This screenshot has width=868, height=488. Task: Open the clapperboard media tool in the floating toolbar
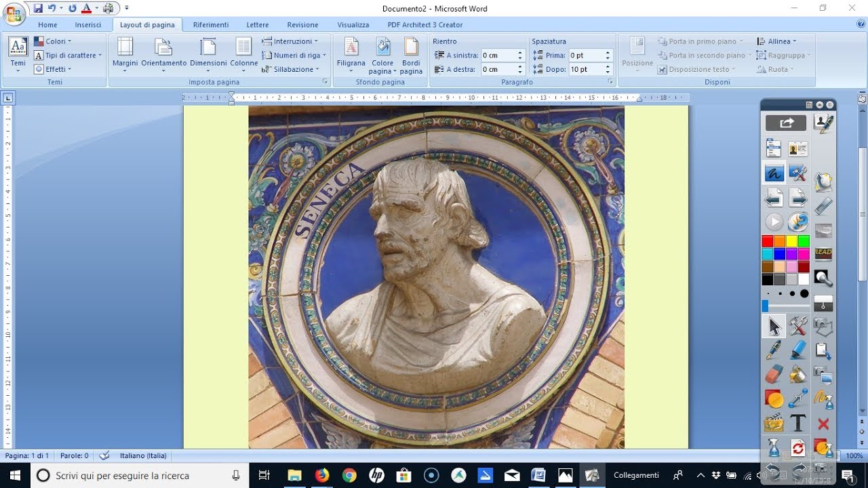tap(774, 423)
